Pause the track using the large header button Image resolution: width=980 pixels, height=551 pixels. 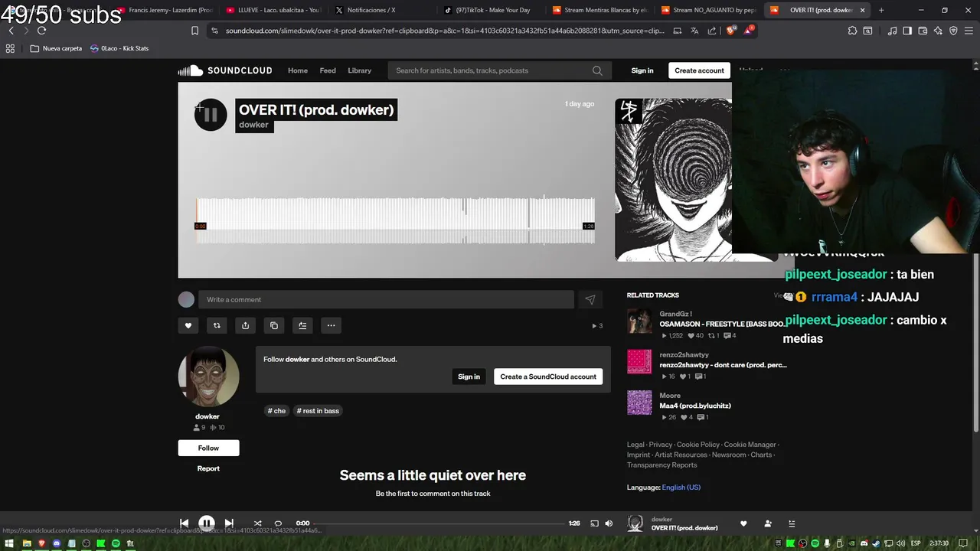(211, 115)
